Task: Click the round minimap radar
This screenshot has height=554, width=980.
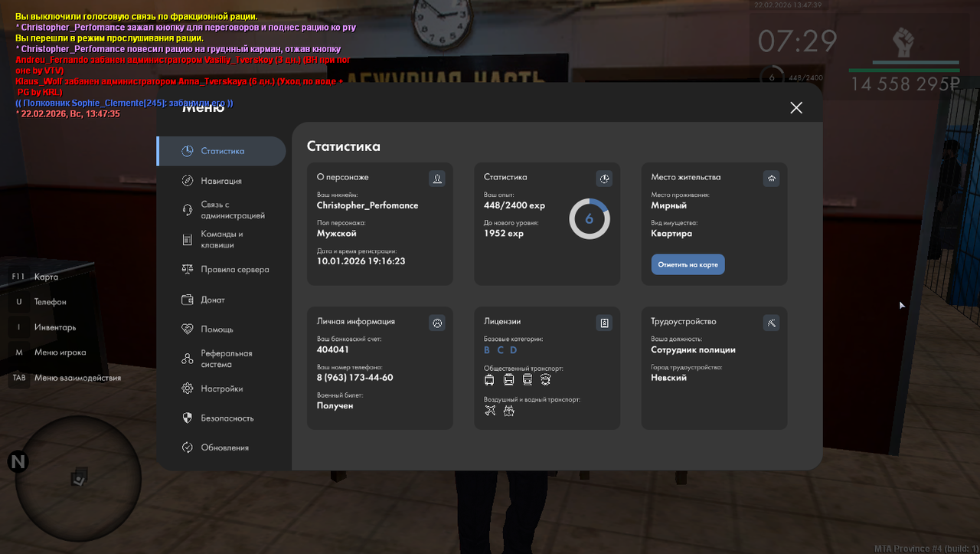Action: 78,477
